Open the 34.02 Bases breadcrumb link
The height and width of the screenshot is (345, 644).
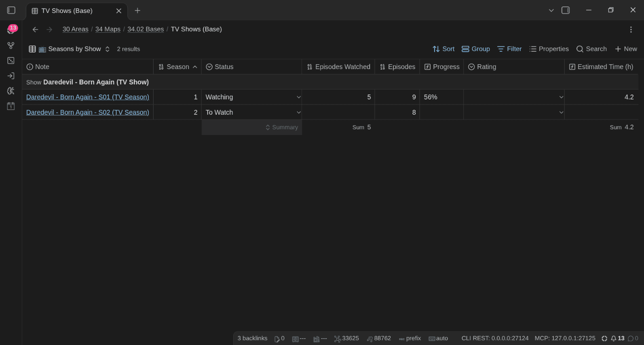pos(146,29)
